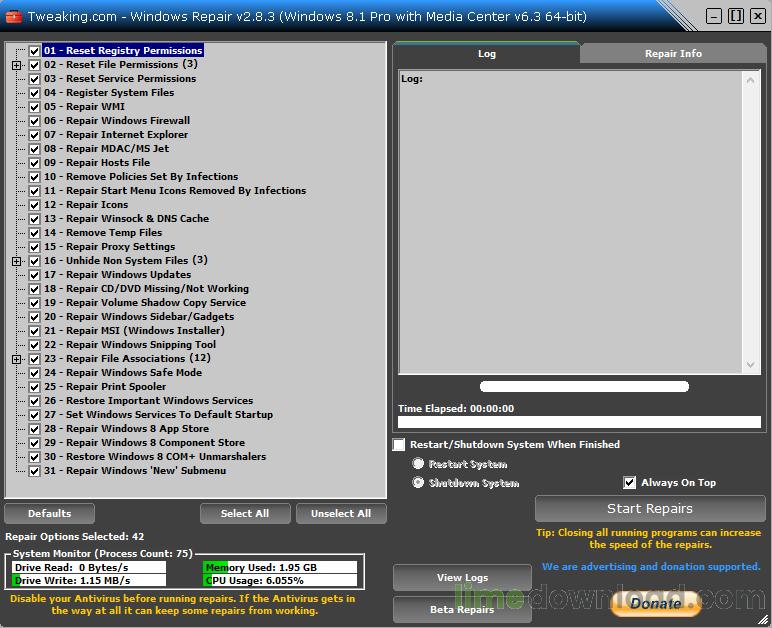This screenshot has width=772, height=628.
Task: Click the Defaults button
Action: pyautogui.click(x=49, y=513)
